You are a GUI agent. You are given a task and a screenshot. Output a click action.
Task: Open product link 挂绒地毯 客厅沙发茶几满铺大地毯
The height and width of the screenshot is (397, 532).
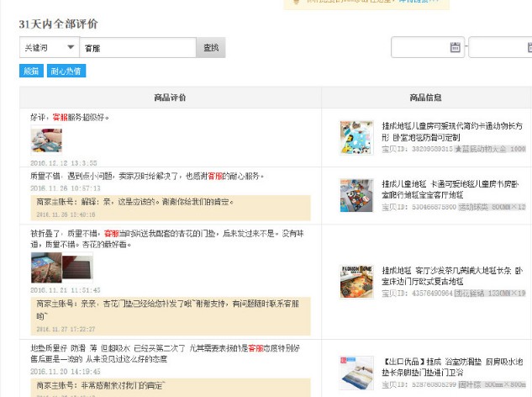click(452, 276)
